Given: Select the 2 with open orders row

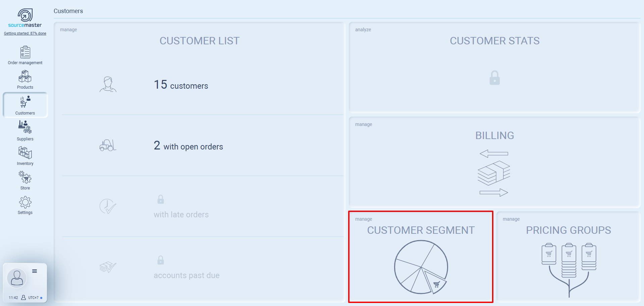Looking at the screenshot, I should (x=203, y=145).
